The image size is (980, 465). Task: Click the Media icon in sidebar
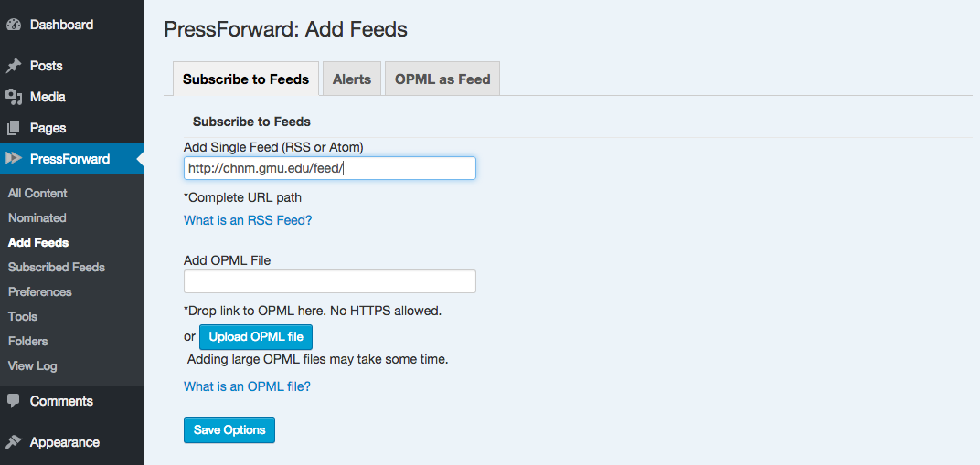pos(14,98)
